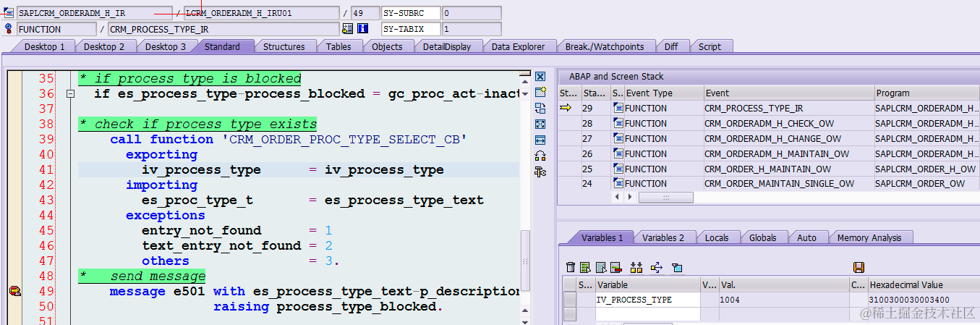Click the function icon in stack row 24
Viewport: 980px width, 325px height.
click(618, 184)
